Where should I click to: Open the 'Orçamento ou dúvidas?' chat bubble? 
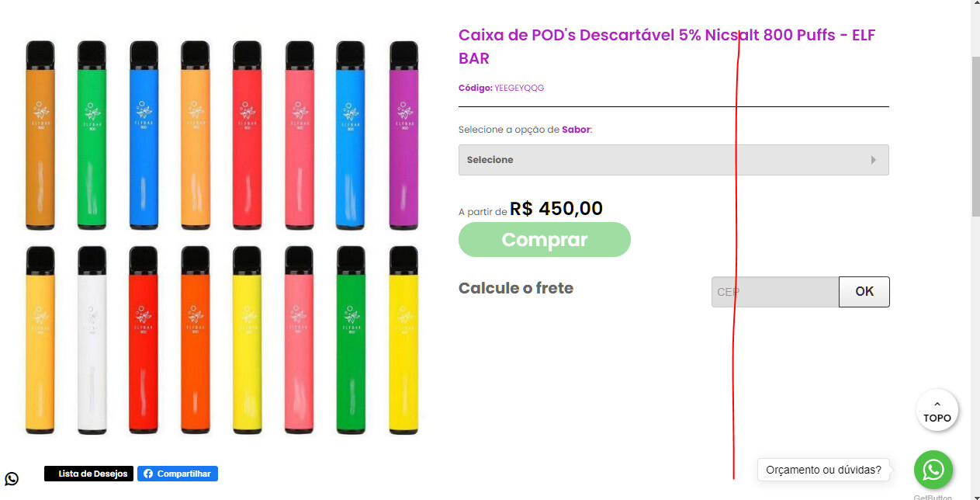[823, 470]
